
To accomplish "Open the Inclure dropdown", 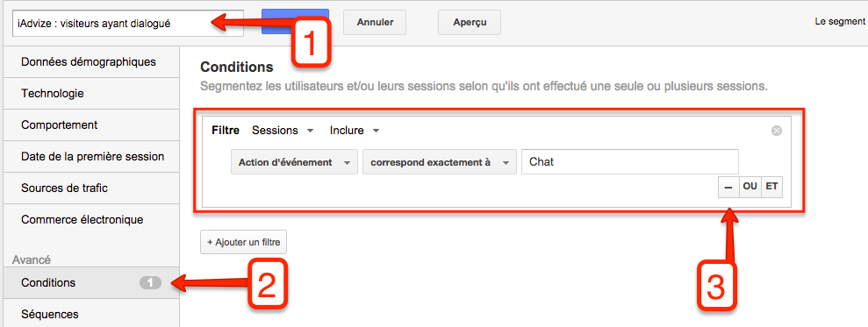I will coord(355,131).
